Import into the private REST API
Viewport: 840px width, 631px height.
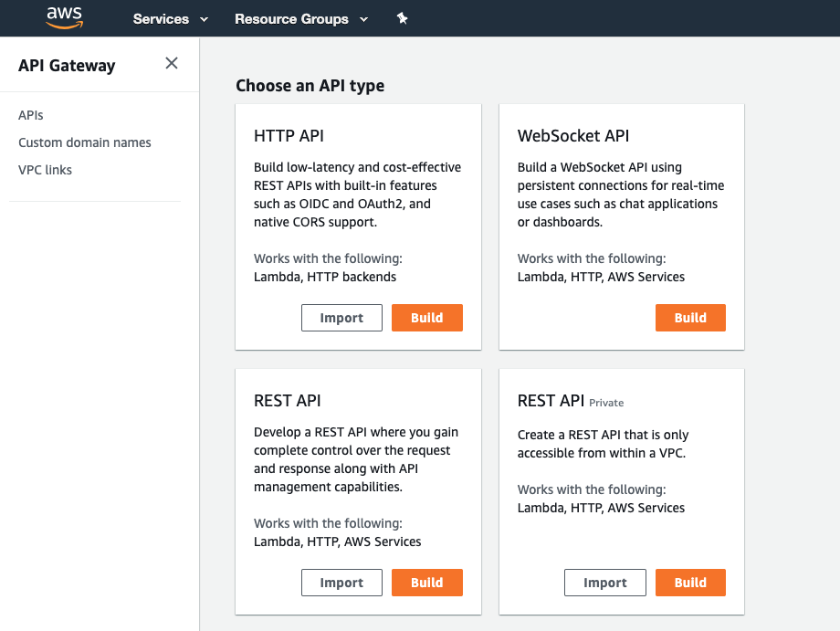click(604, 583)
